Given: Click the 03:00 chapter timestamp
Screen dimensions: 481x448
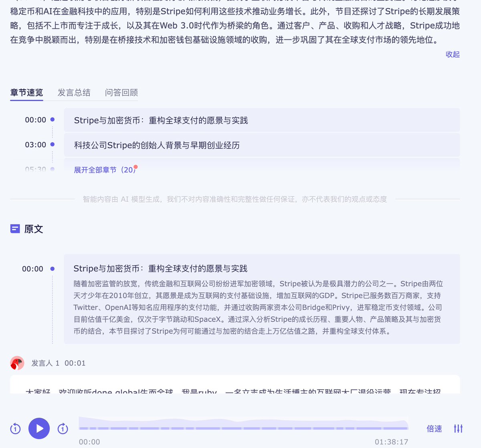Looking at the screenshot, I should point(36,145).
